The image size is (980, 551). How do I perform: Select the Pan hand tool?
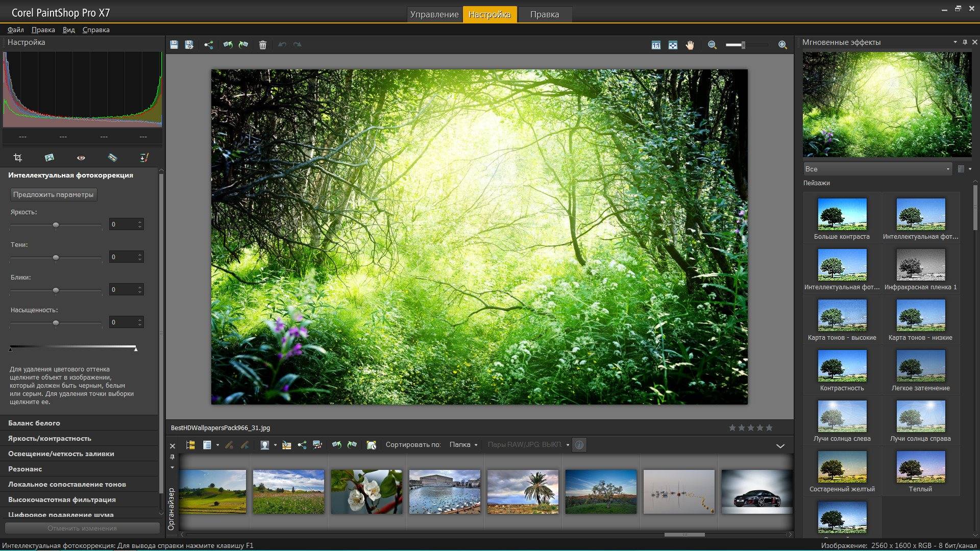point(690,45)
